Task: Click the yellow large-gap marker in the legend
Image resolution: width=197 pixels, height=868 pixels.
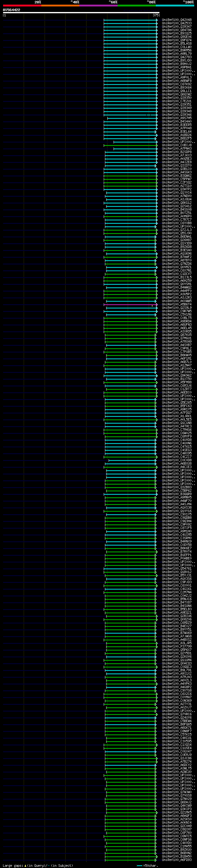Action: 25,865
